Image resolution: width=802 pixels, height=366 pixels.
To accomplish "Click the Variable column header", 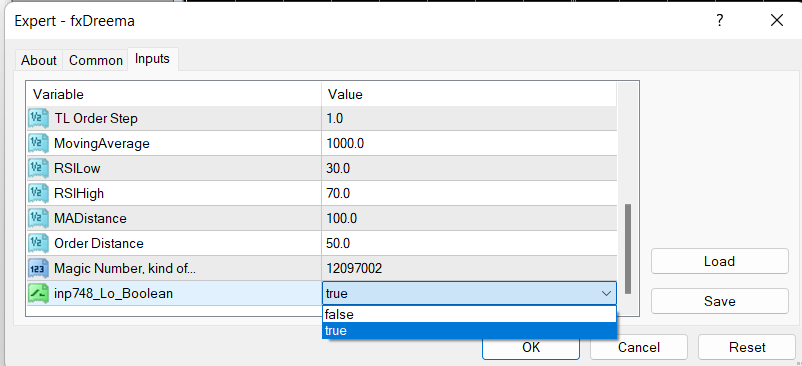I will [x=174, y=95].
